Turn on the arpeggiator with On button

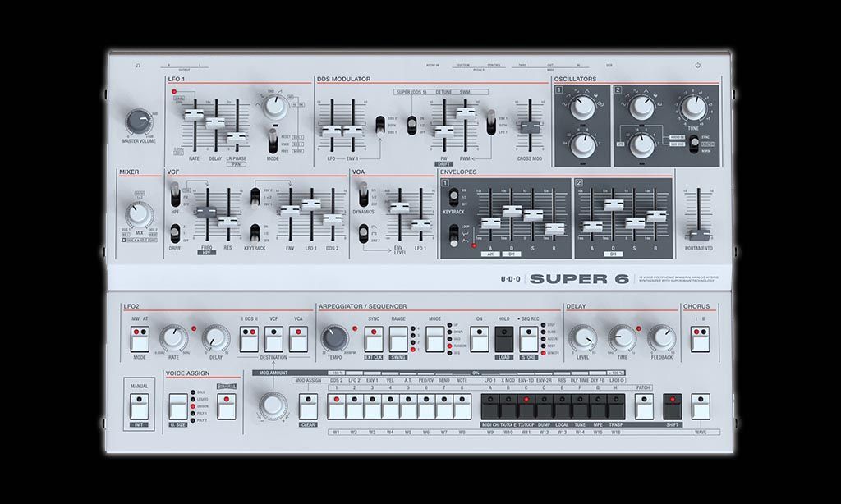click(x=480, y=339)
